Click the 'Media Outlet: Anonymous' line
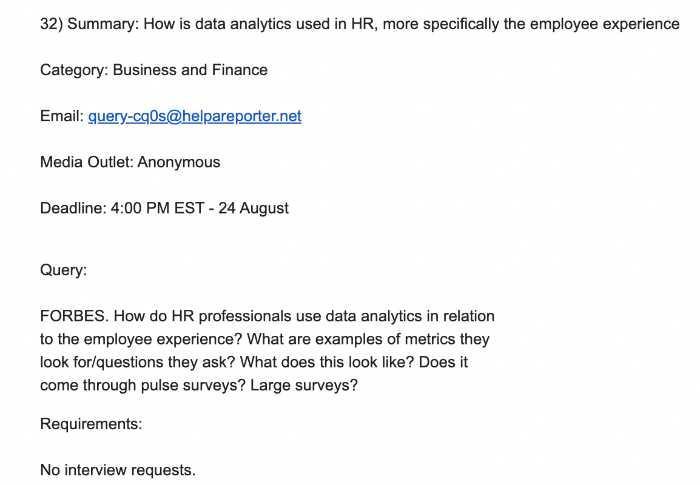The height and width of the screenshot is (485, 700). (130, 162)
